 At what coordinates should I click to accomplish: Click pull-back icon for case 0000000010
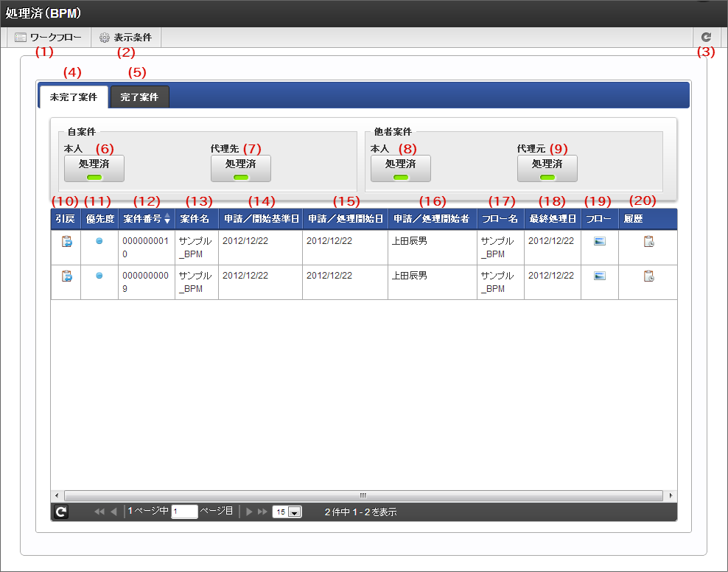(67, 242)
